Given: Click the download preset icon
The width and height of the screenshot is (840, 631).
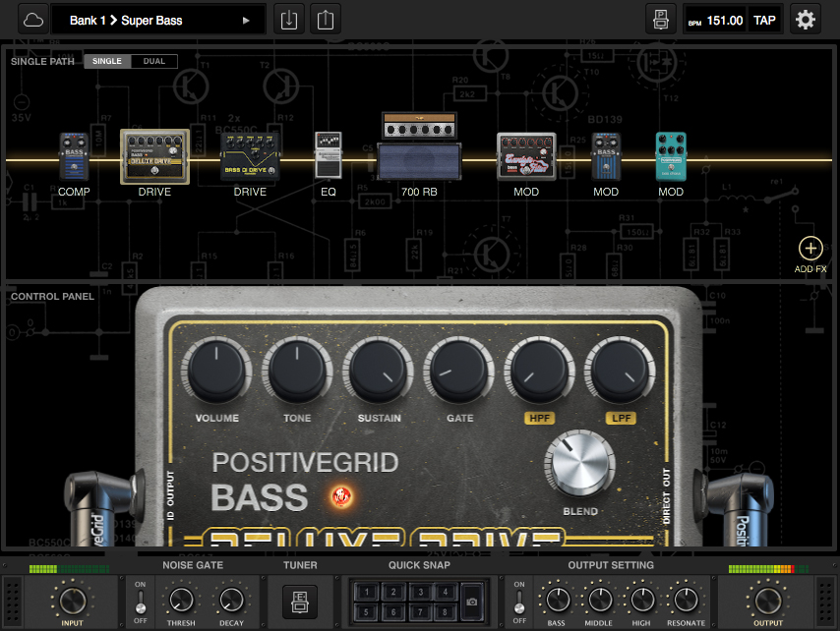Looking at the screenshot, I should 288,19.
